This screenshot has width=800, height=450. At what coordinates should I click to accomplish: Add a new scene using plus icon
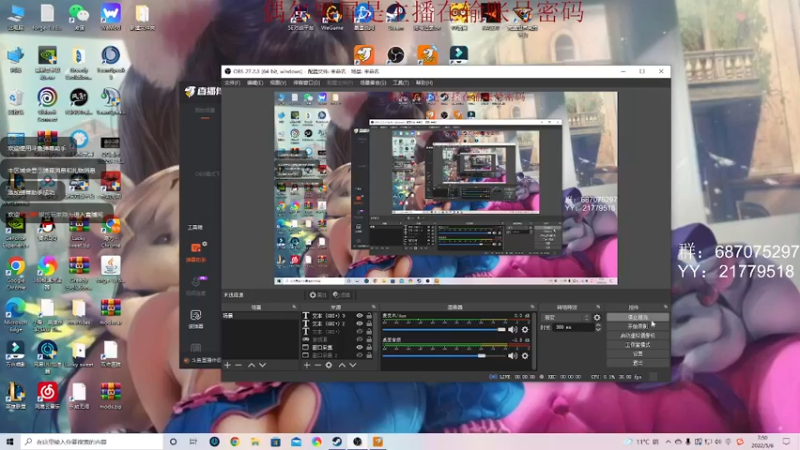point(228,365)
